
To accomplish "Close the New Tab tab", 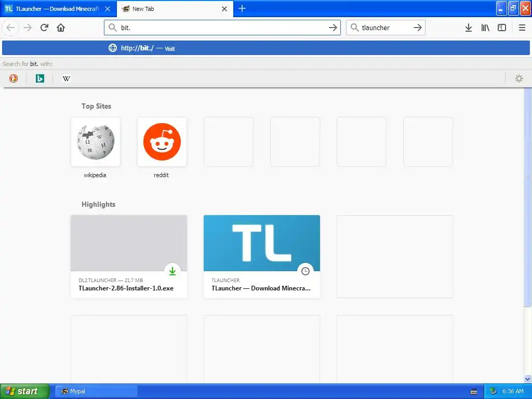I will 224,9.
